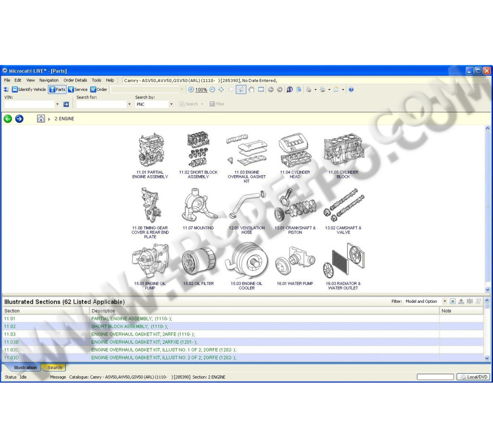493x448 pixels.
Task: Click the next illustration round arrow icon
Action: [x=280, y=90]
